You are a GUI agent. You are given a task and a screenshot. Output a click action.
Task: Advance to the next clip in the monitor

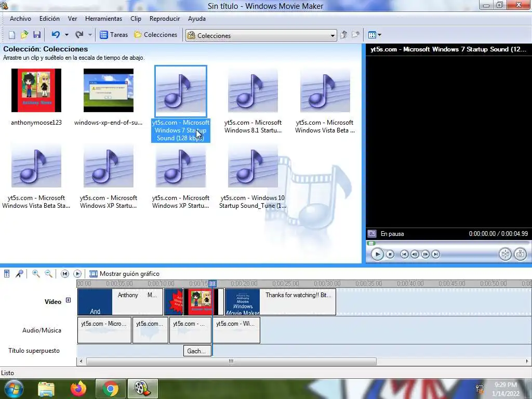pos(436,254)
